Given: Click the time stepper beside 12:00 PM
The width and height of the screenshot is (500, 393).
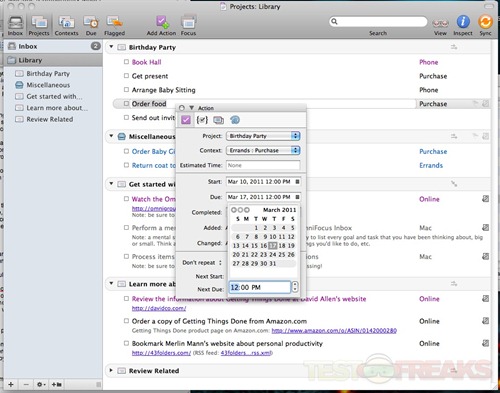Looking at the screenshot, I should pos(295,287).
